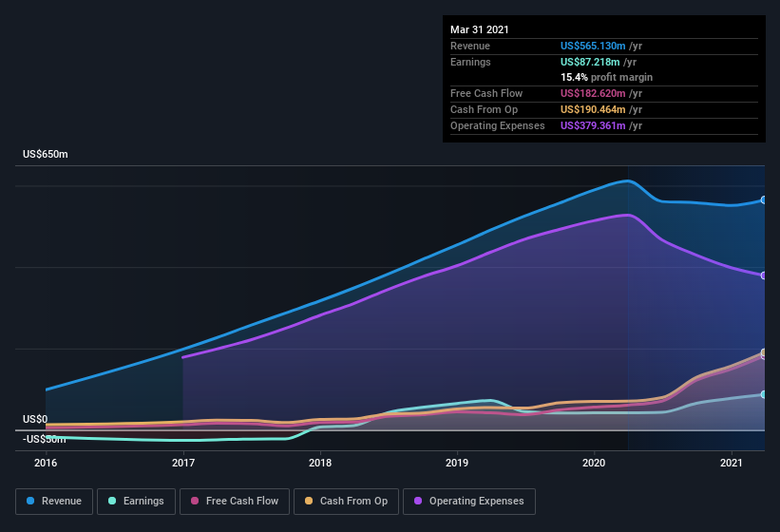Click the 2018 x-axis label
The image size is (780, 532).
(320, 463)
